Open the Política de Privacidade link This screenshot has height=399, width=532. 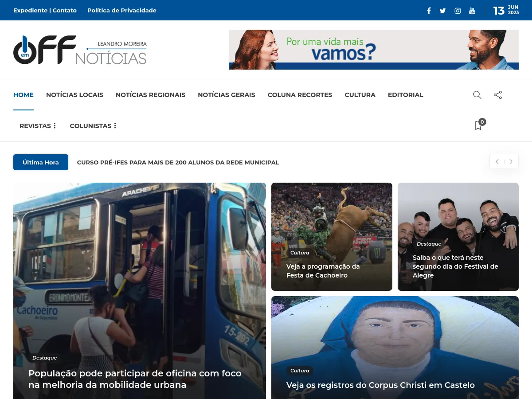click(x=122, y=10)
